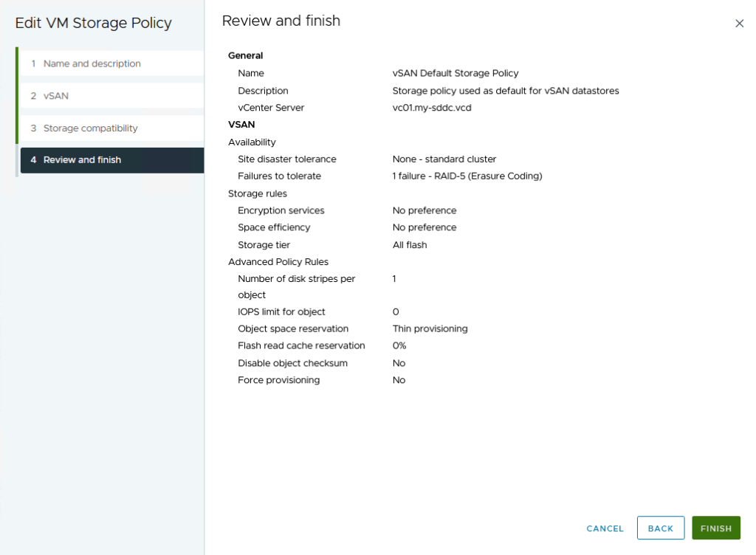The height and width of the screenshot is (555, 756).
Task: Click the Flash read cache reservation label
Action: [301, 346]
